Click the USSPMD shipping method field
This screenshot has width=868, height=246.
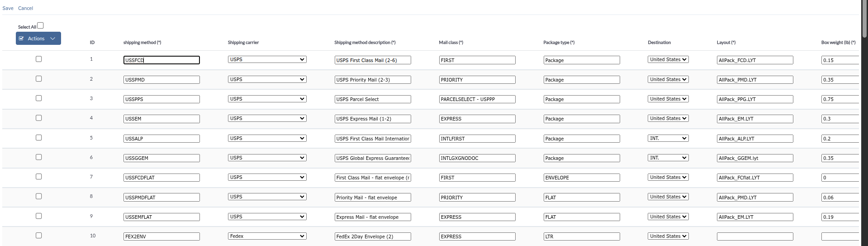(x=161, y=80)
